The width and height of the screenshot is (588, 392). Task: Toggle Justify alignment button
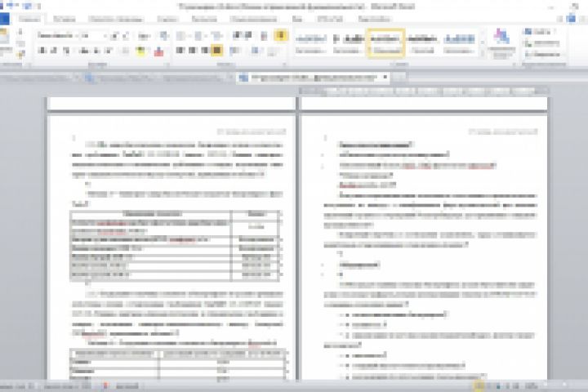(x=216, y=51)
